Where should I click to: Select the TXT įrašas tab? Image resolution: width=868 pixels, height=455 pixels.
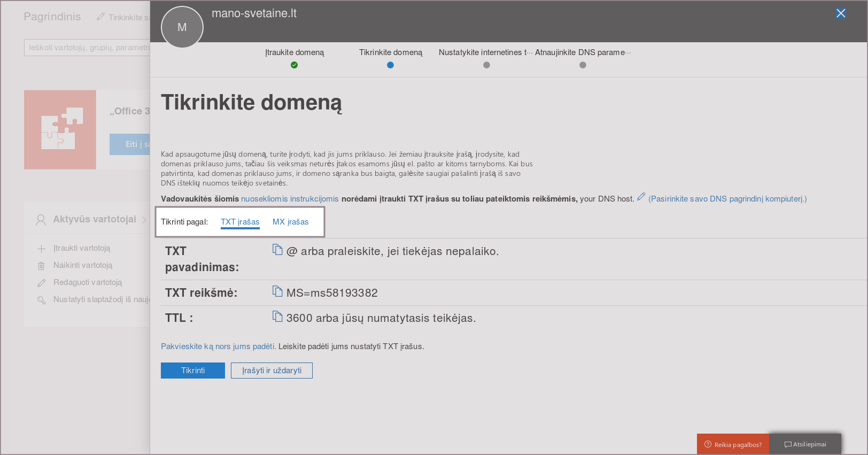point(240,222)
